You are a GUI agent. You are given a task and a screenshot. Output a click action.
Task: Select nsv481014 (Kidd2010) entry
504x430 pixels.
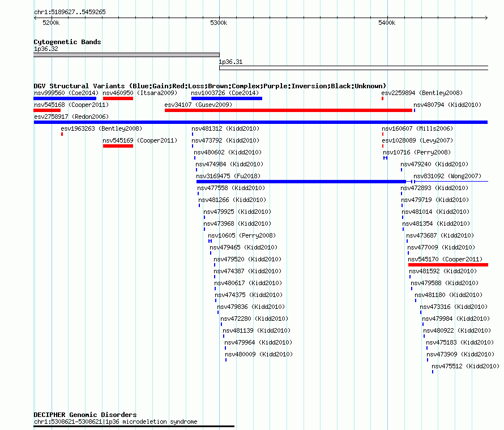point(435,212)
